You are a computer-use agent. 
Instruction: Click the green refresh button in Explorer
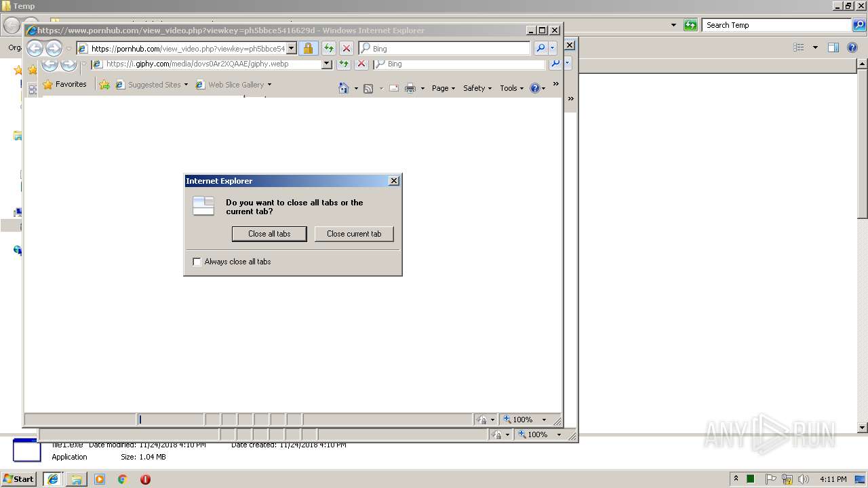point(690,25)
